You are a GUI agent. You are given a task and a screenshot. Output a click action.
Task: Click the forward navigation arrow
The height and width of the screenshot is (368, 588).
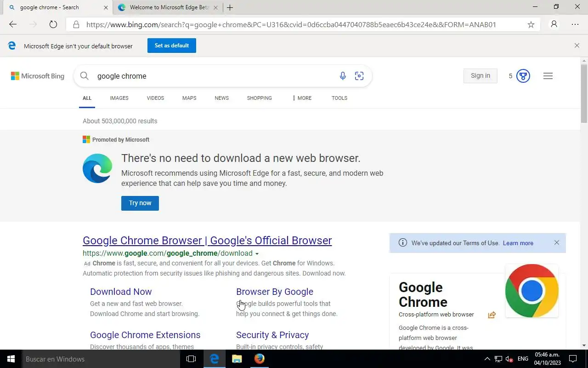pyautogui.click(x=33, y=24)
